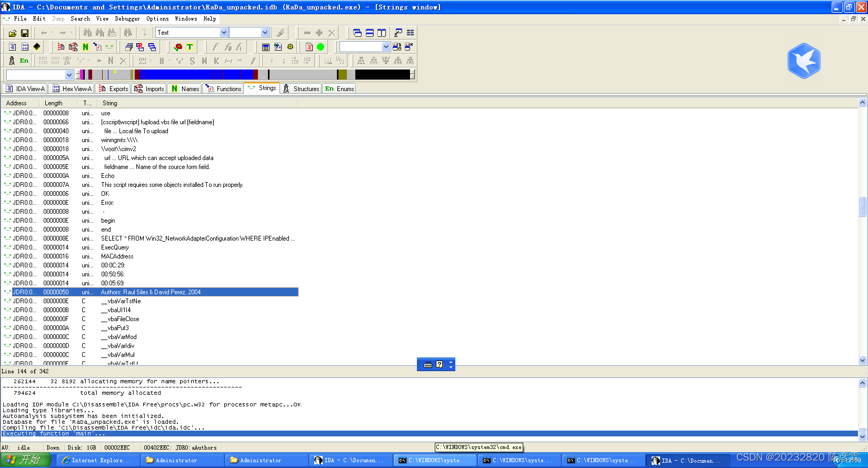The image size is (868, 468).
Task: Click the black diamond toolbar icon
Action: (37, 47)
